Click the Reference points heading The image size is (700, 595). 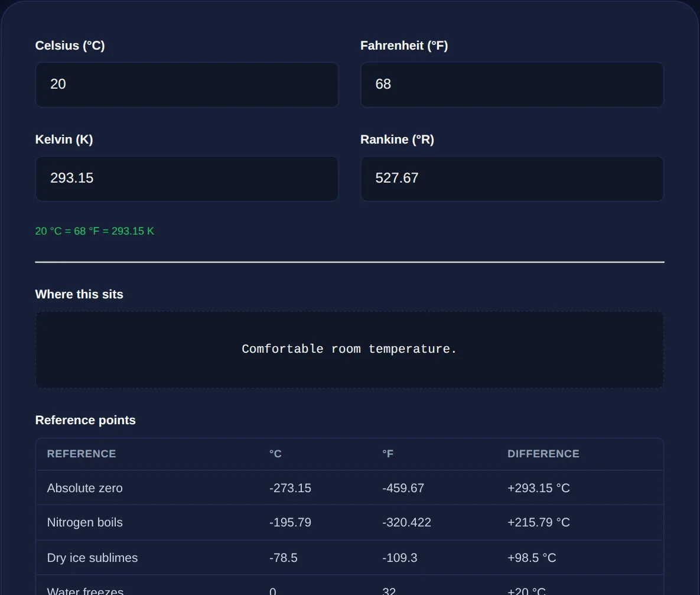85,420
